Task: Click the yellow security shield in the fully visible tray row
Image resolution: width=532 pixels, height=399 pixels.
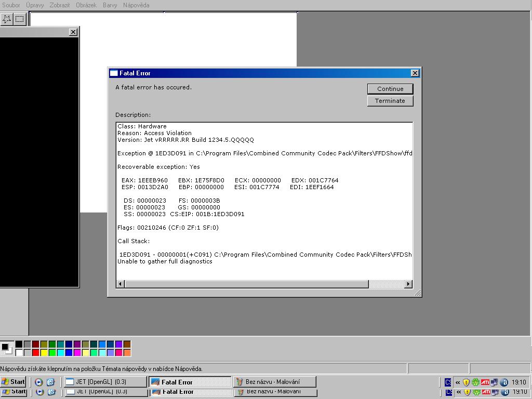Action: (x=466, y=382)
